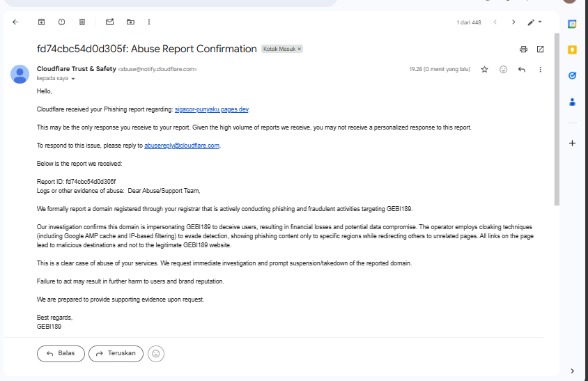
Task: Report this email as spam
Action: [61, 22]
